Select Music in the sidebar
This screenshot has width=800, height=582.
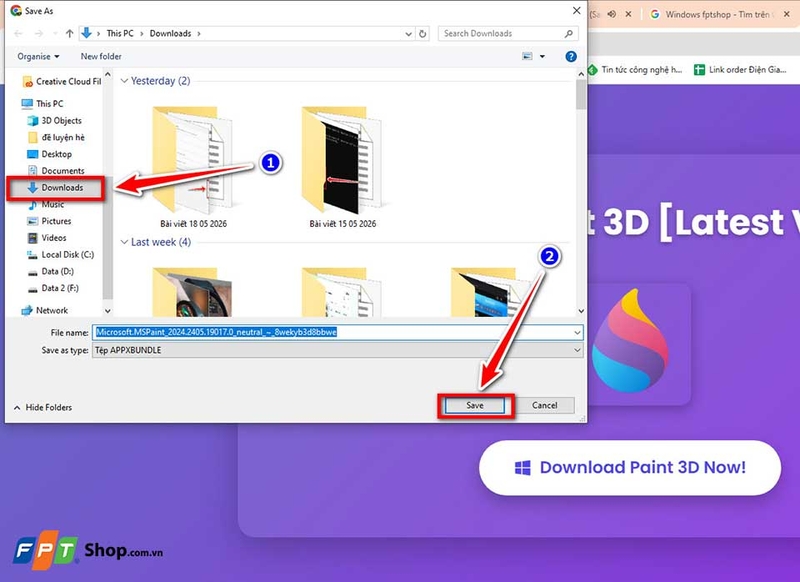click(x=46, y=205)
